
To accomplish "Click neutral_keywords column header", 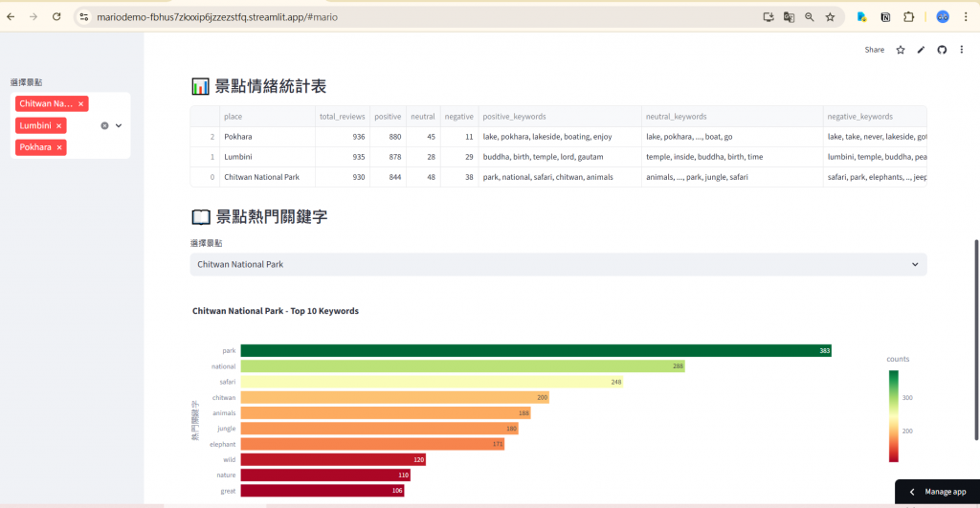I will pyautogui.click(x=732, y=116).
